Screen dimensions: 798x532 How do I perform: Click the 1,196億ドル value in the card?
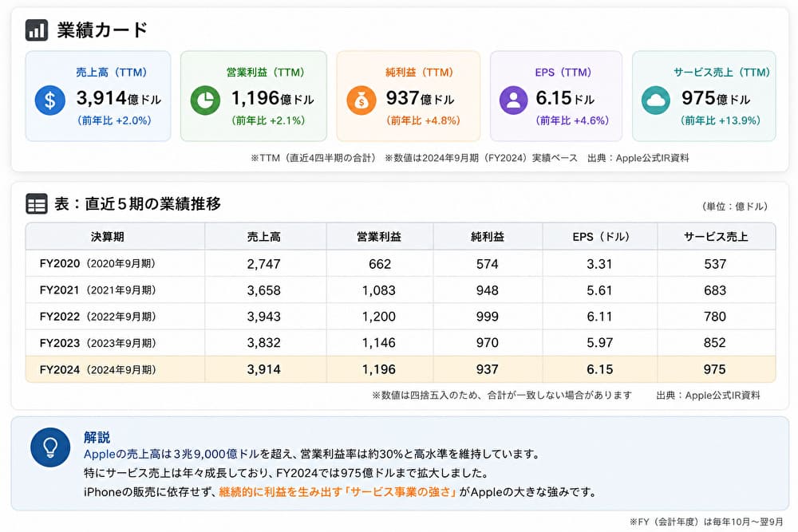pyautogui.click(x=273, y=97)
